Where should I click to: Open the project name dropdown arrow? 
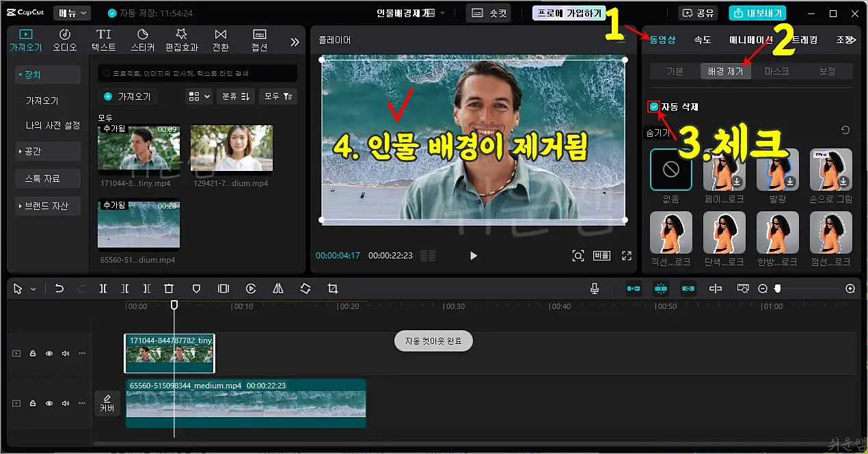pyautogui.click(x=442, y=13)
